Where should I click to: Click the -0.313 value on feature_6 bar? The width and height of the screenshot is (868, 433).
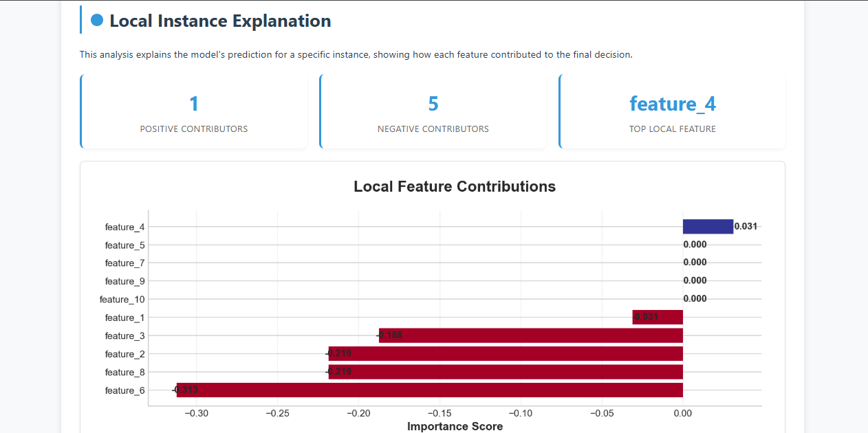(185, 390)
